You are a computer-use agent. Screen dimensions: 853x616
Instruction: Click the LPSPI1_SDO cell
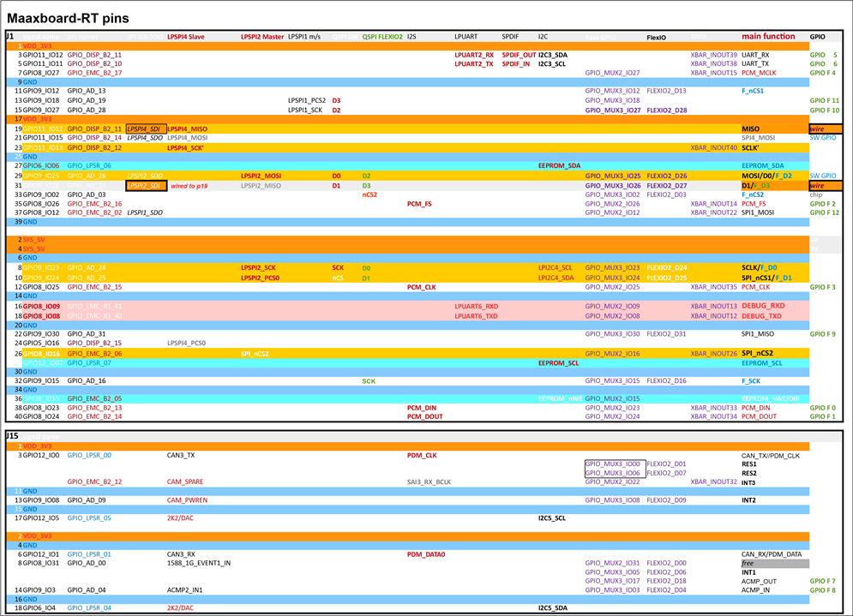click(145, 212)
